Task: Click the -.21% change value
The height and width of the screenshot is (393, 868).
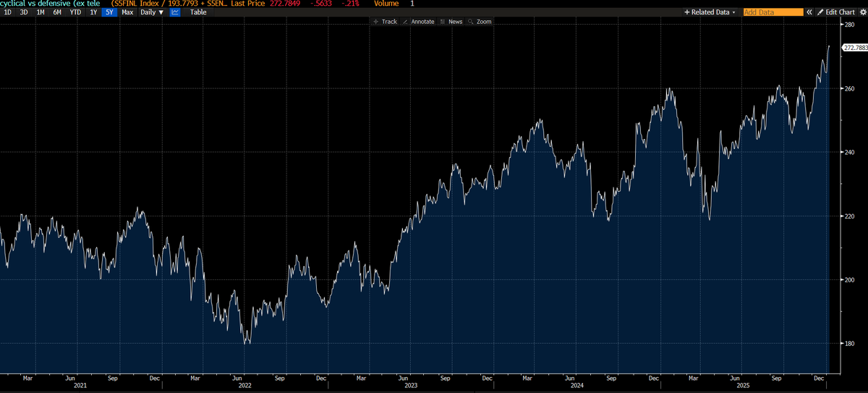Action: point(351,4)
